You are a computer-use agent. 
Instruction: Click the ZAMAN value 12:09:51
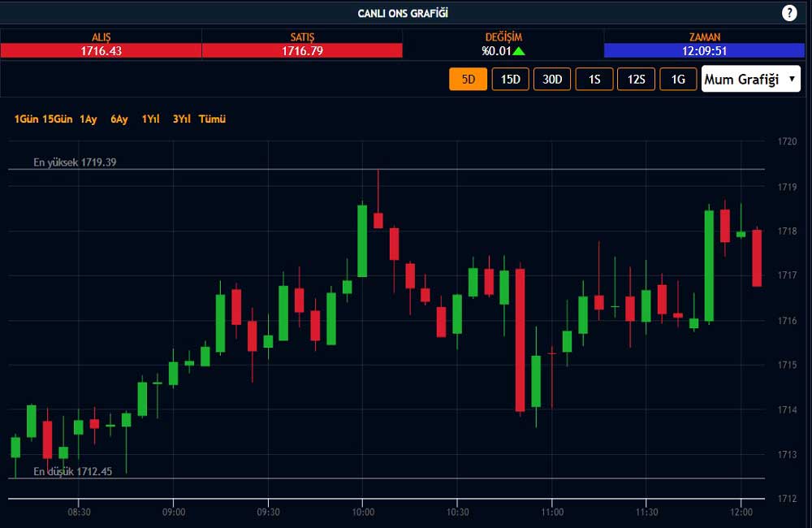[704, 51]
